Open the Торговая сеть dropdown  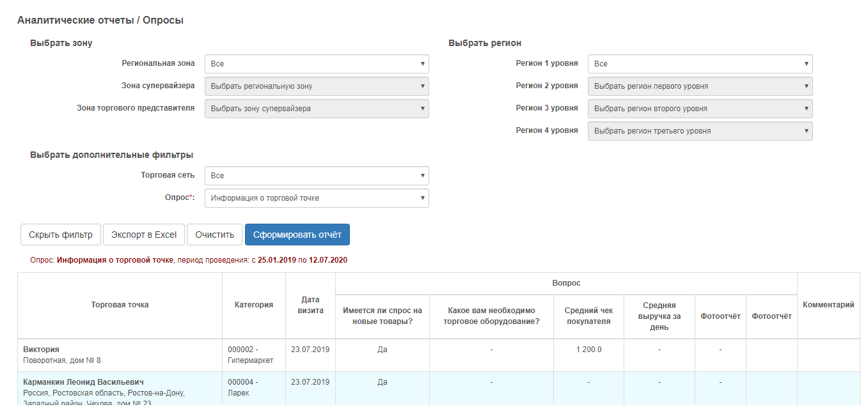pos(317,176)
